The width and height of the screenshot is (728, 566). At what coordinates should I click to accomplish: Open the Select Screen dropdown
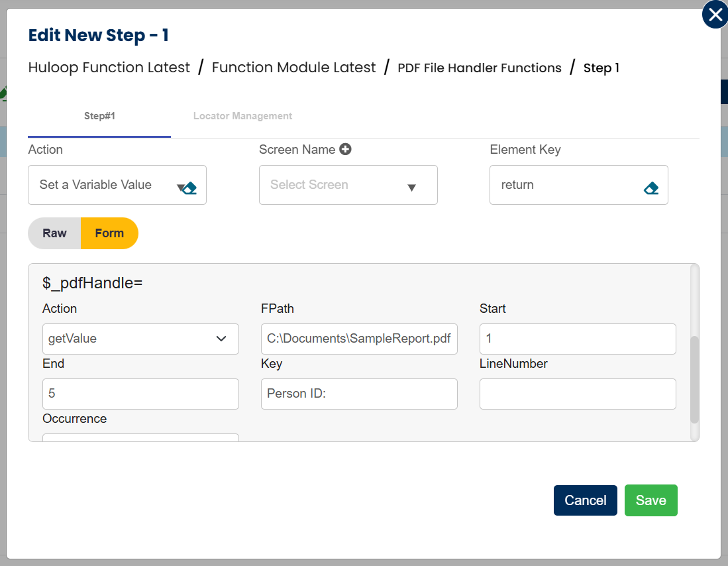(x=348, y=185)
